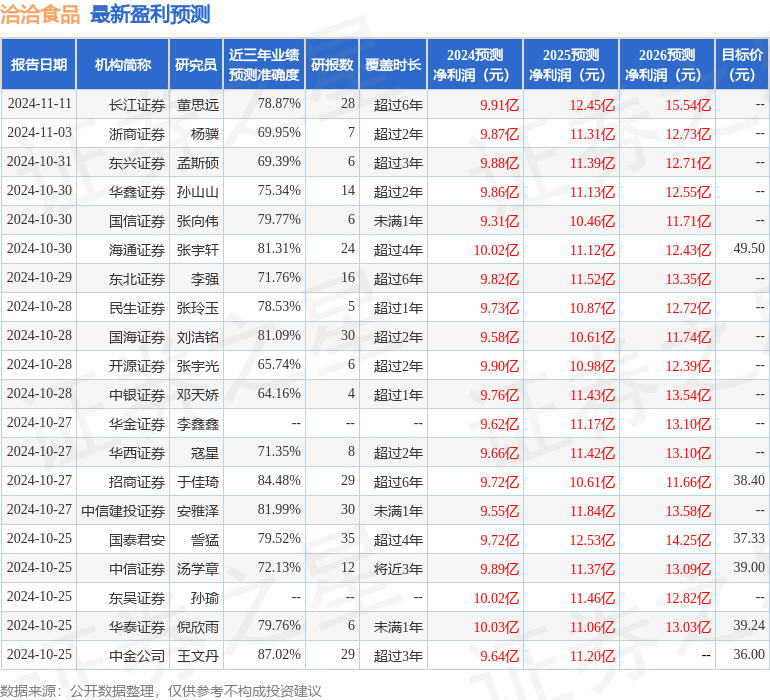
Task: Click the 36.00 target price
Action: click(749, 654)
